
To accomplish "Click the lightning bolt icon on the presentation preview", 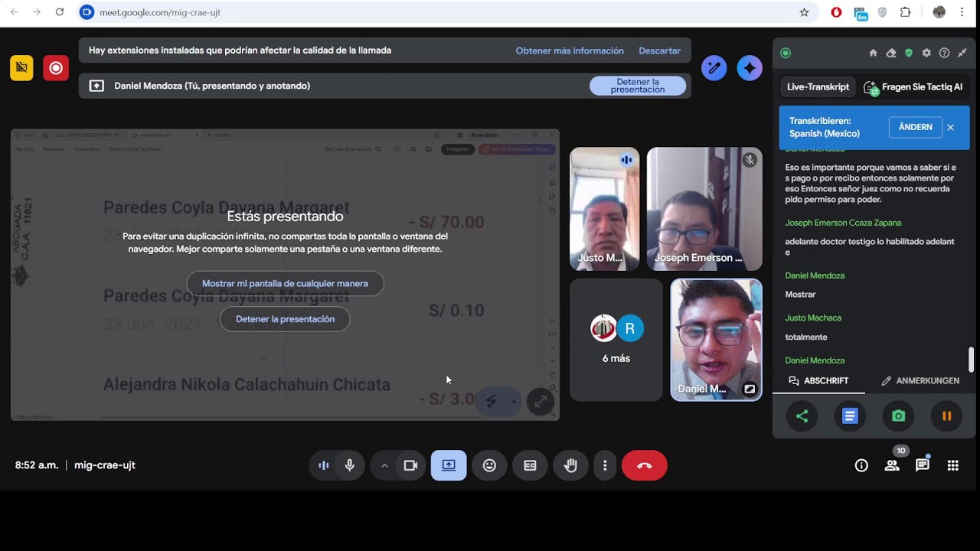I will click(x=492, y=401).
